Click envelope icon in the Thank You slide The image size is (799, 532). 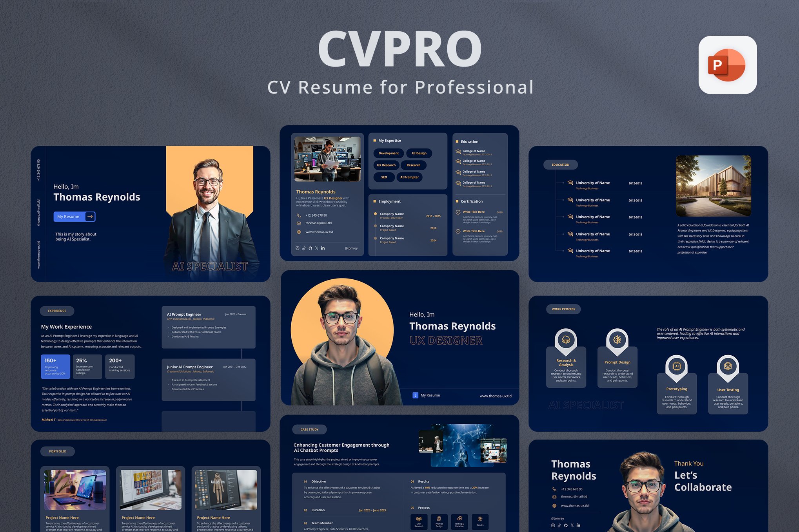point(554,497)
